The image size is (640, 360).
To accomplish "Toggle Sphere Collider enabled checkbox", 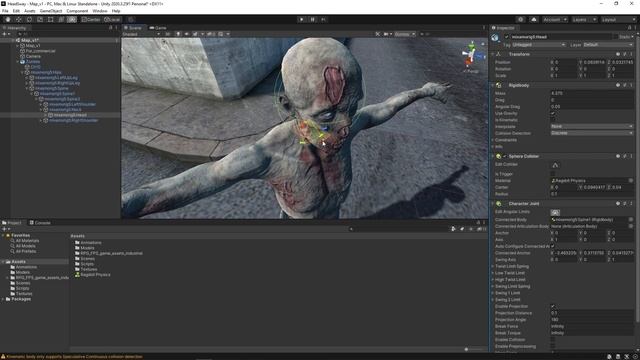I will (x=504, y=156).
